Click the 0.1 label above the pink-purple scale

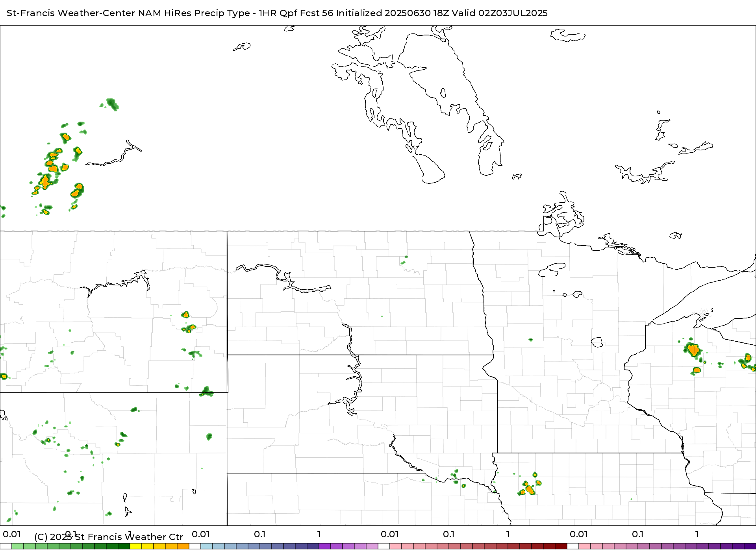(638, 534)
